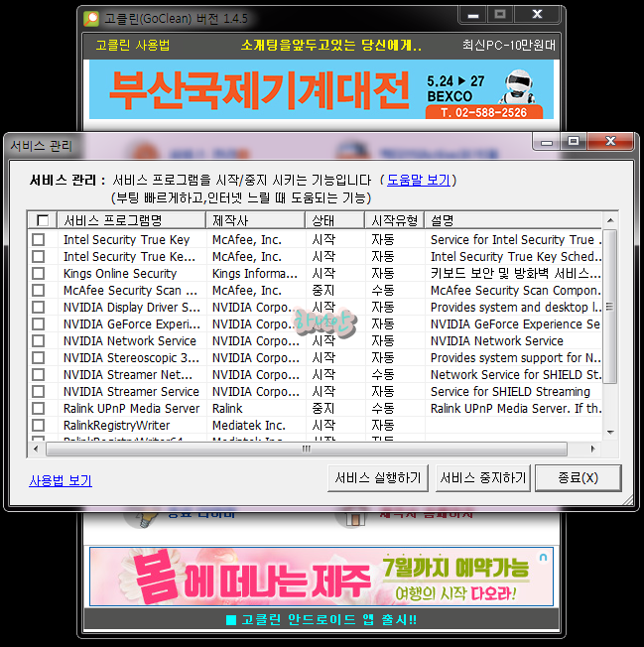Sort by 제작사 column header
Screen dimensions: 644x647
pyautogui.click(x=256, y=220)
